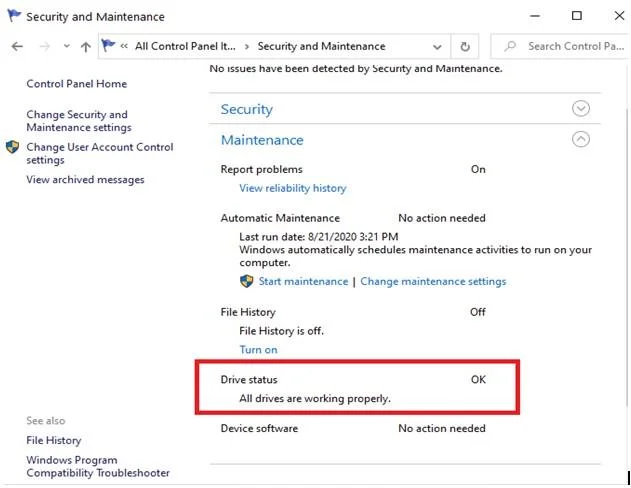631x488 pixels.
Task: Expand the Security section chevron
Action: click(581, 109)
